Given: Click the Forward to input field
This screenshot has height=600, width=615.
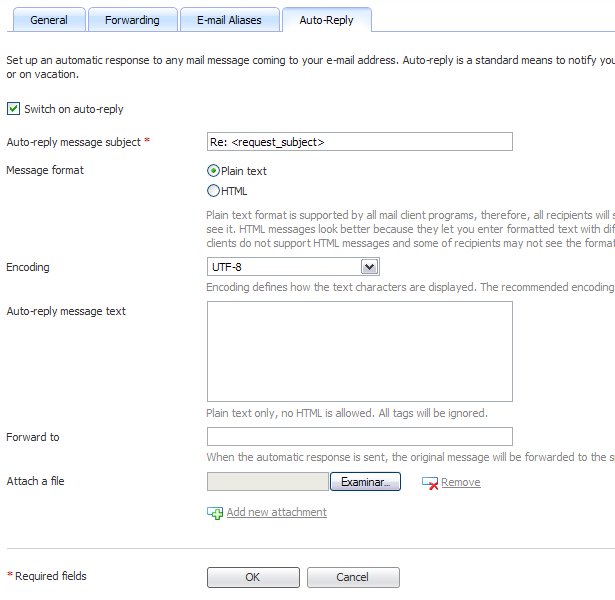Looking at the screenshot, I should tap(359, 437).
